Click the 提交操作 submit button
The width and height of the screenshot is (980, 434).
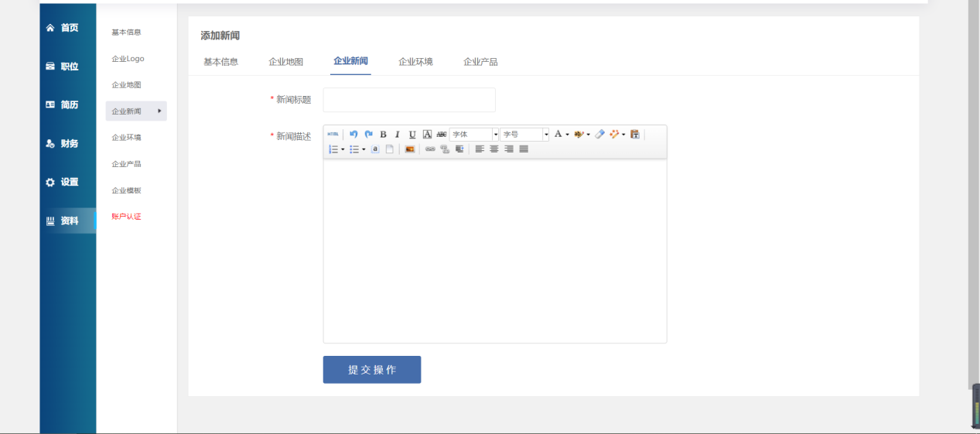coord(372,370)
